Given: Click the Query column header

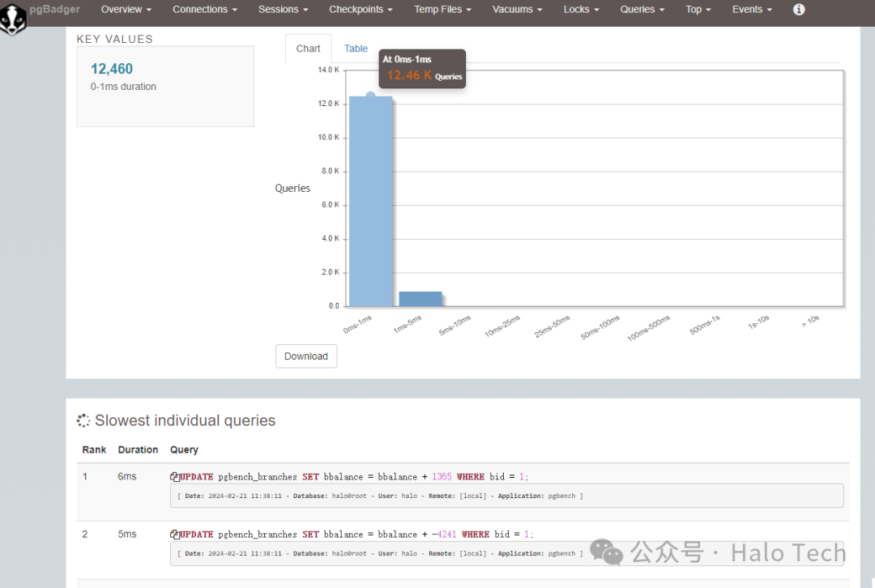Looking at the screenshot, I should pyautogui.click(x=184, y=450).
